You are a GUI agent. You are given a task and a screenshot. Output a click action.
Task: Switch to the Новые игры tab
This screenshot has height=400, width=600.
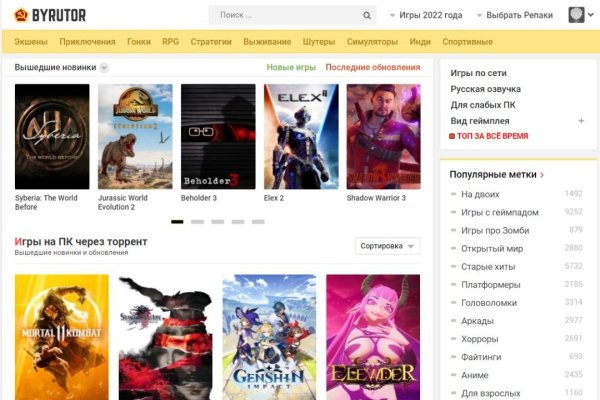291,67
